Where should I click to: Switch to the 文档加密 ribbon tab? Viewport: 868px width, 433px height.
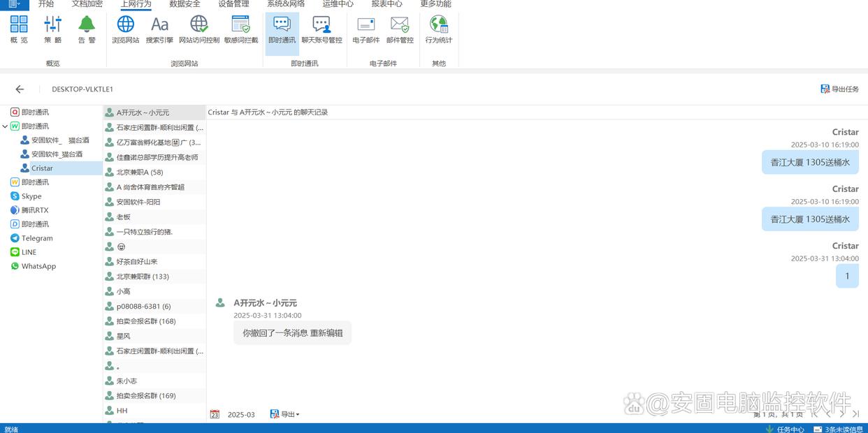coord(87,4)
